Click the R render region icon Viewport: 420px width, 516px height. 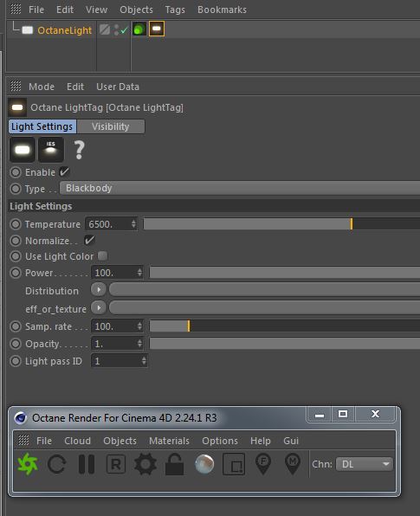[116, 464]
